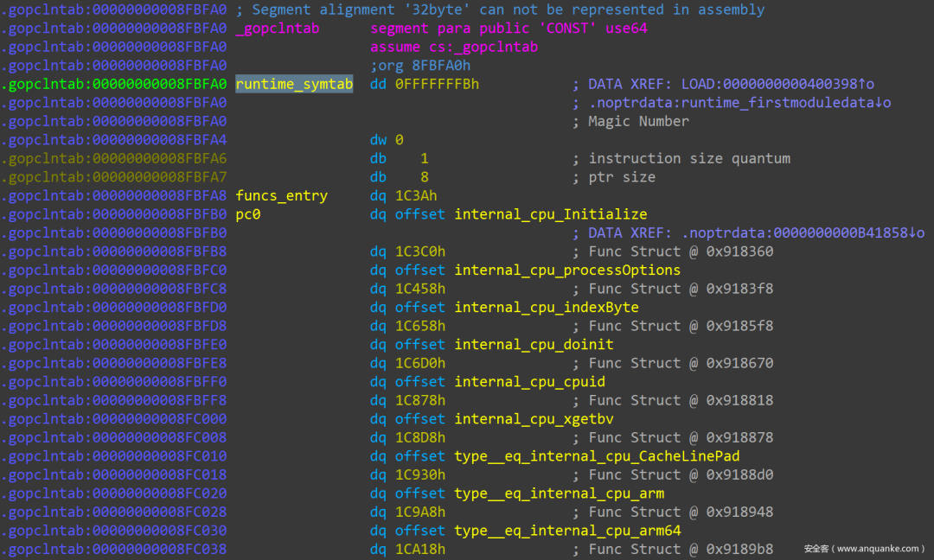Click address .gopclntab:00000000008FBFB8

pos(114,251)
